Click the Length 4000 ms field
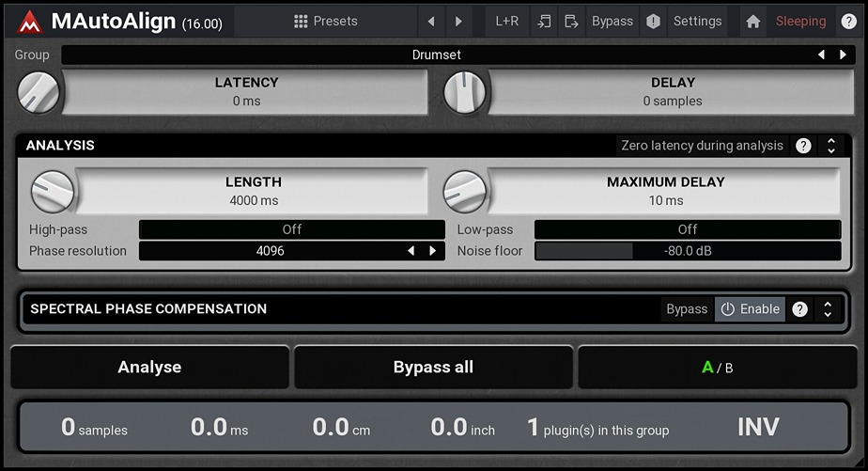Image resolution: width=868 pixels, height=471 pixels. pyautogui.click(x=253, y=191)
